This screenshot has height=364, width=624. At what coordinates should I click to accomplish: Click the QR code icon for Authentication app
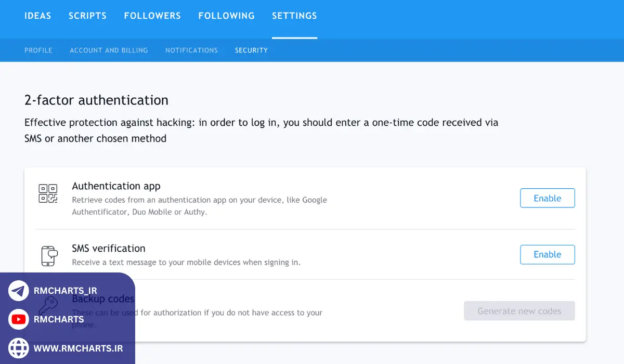coord(48,193)
